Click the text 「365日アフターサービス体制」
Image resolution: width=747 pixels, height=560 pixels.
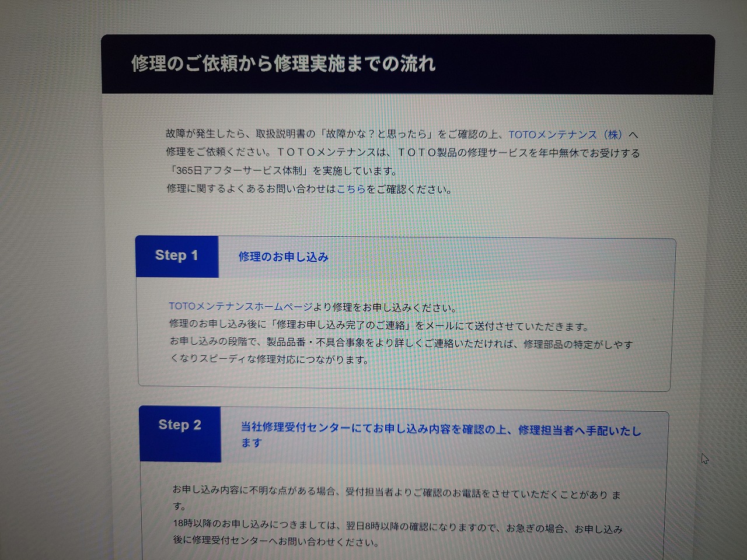point(238,171)
